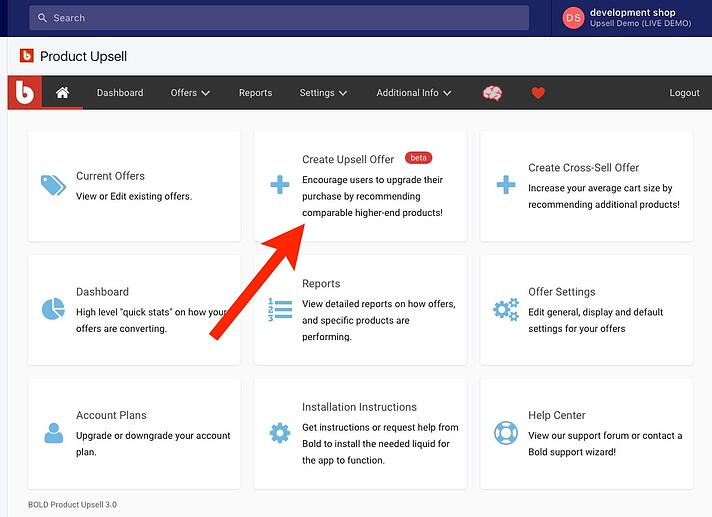Click the Product Upsell app logo icon
The width and height of the screenshot is (712, 517).
click(27, 56)
